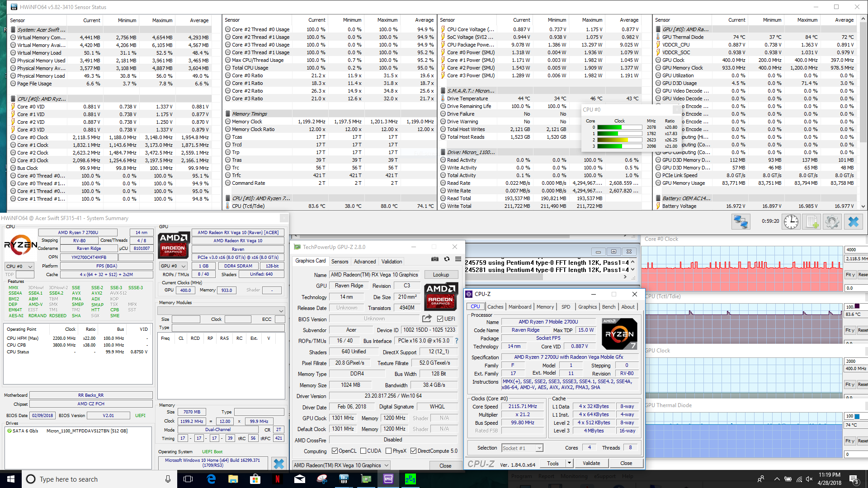Toggle the PhysX checkbox in GPU-Z
This screenshot has height=488, width=868.
pos(389,450)
